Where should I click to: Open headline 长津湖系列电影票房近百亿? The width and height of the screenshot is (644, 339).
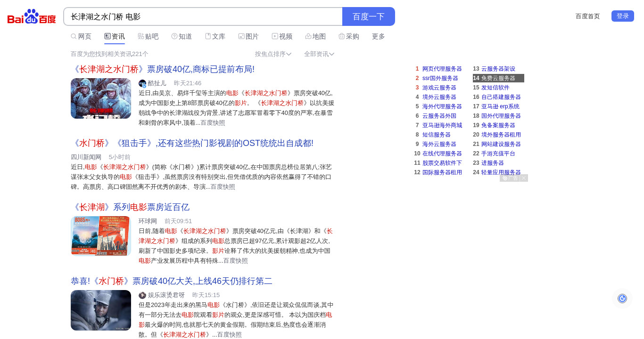tap(130, 207)
